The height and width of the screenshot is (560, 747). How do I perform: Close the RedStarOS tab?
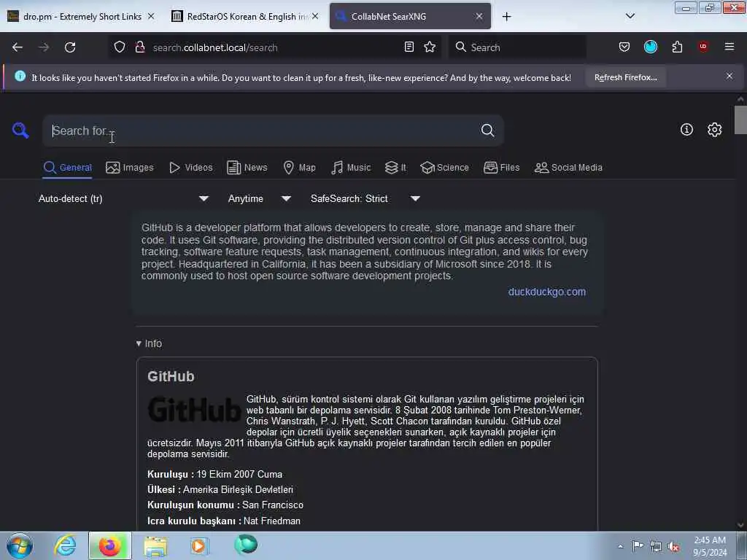coord(315,16)
